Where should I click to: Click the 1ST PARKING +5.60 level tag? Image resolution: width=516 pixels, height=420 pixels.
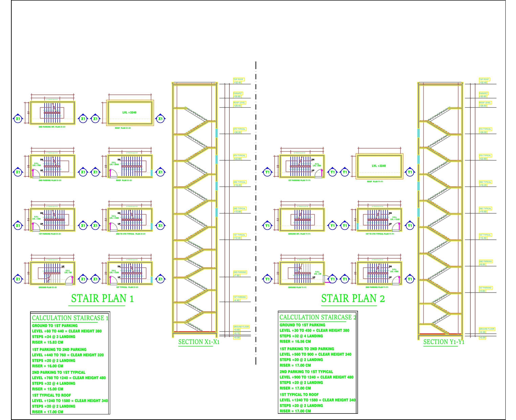[486, 289]
